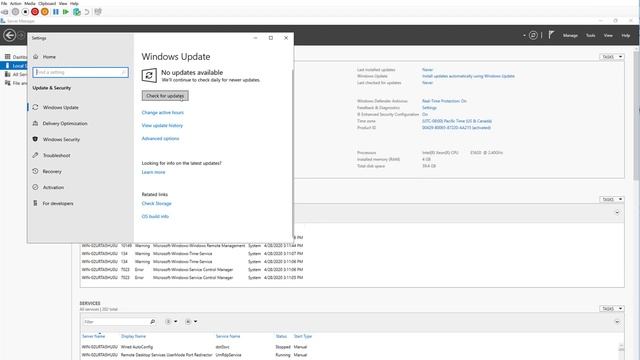
Task: Open the Media menu
Action: [x=30, y=3]
